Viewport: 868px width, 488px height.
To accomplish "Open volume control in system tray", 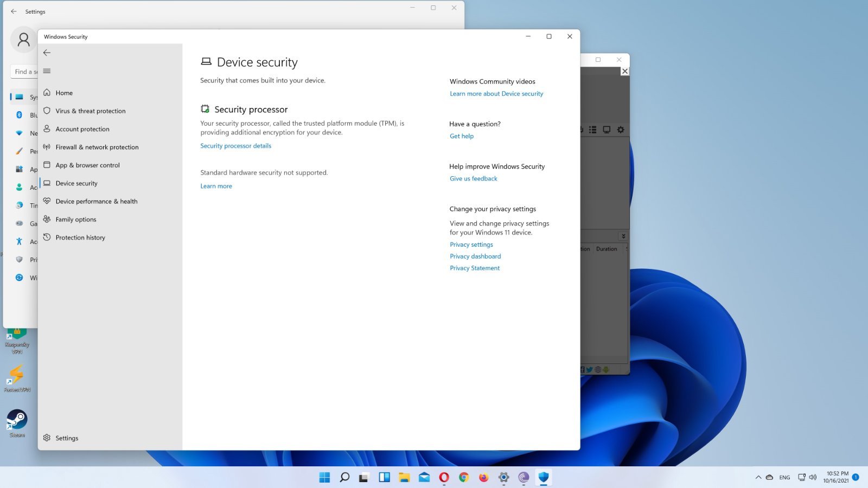I will 813,478.
